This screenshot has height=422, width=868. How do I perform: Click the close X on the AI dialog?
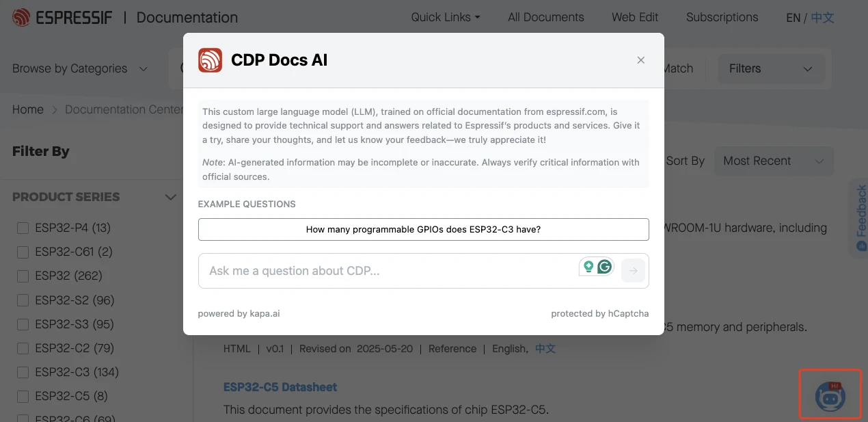click(640, 60)
